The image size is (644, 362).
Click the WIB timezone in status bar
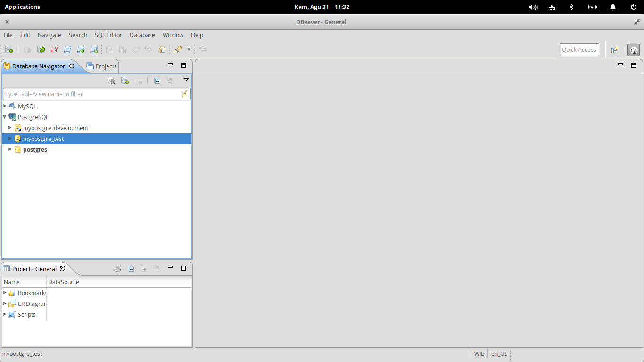click(x=479, y=354)
